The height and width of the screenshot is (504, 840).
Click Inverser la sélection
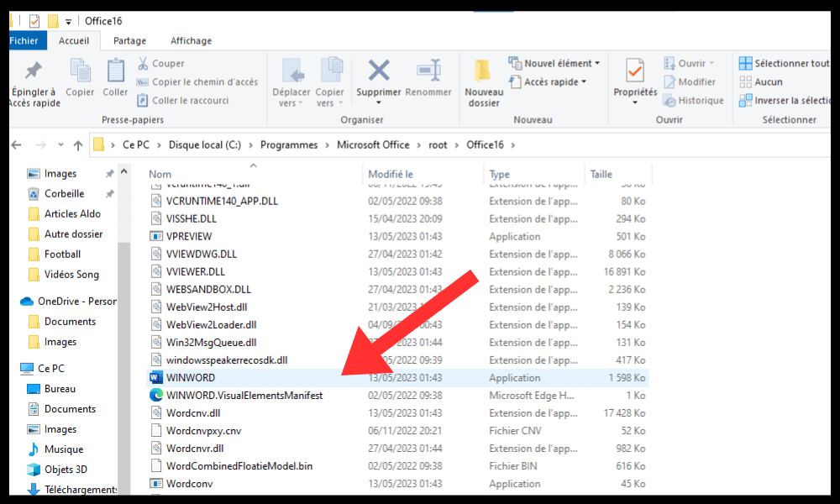click(785, 100)
